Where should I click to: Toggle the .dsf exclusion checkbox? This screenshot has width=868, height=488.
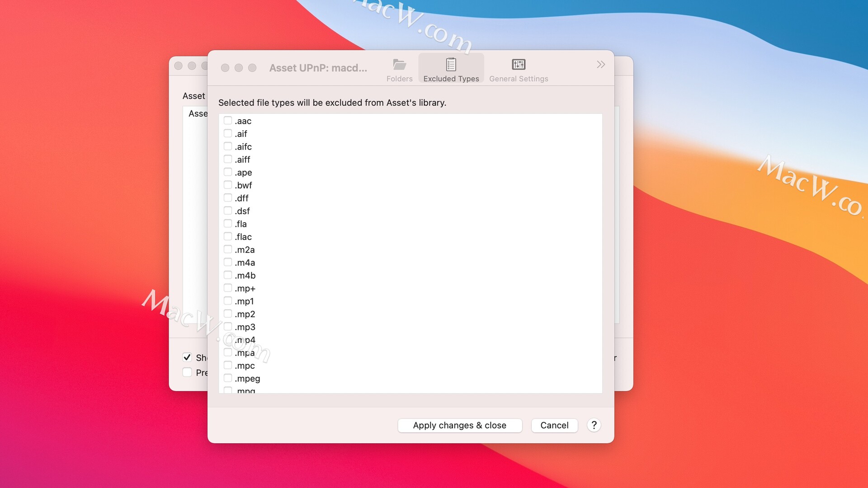(x=228, y=210)
